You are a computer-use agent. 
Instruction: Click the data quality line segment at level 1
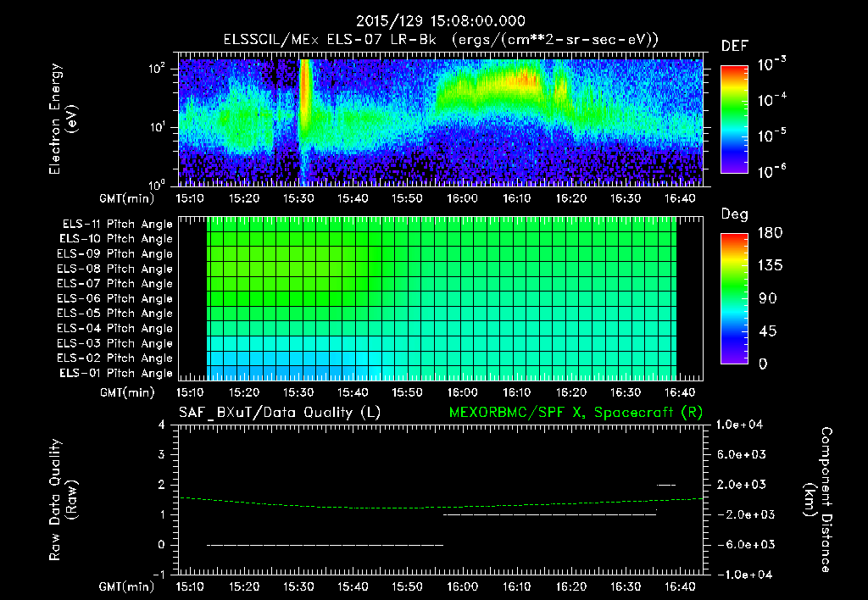tap(549, 514)
